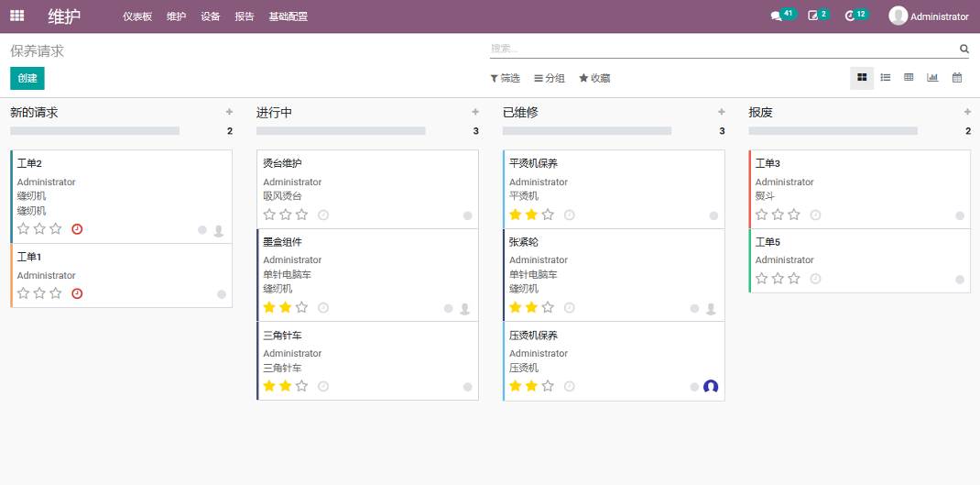Viewport: 980px width, 485px height.
Task: Expand the 筛选 filter dropdown
Action: (505, 79)
